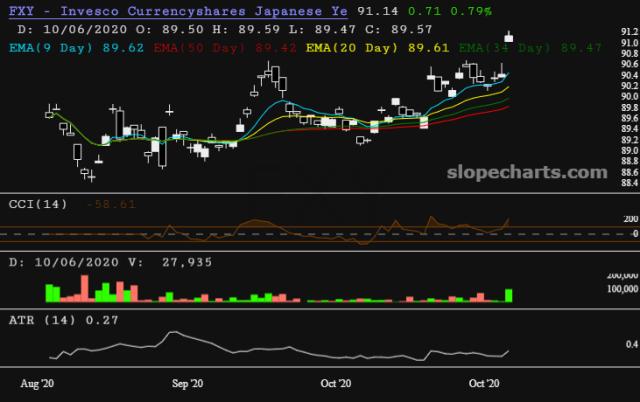Click the tall green volume bar at far right

click(x=509, y=295)
